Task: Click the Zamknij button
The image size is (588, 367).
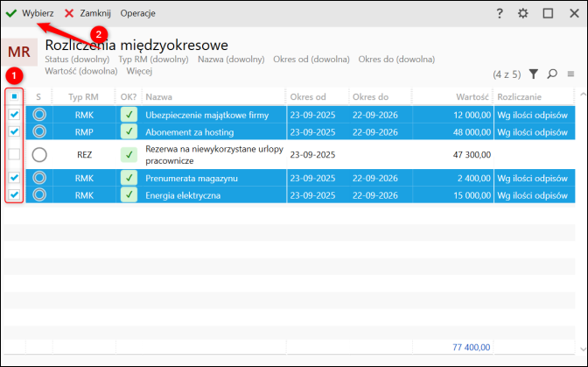Action: [x=87, y=14]
